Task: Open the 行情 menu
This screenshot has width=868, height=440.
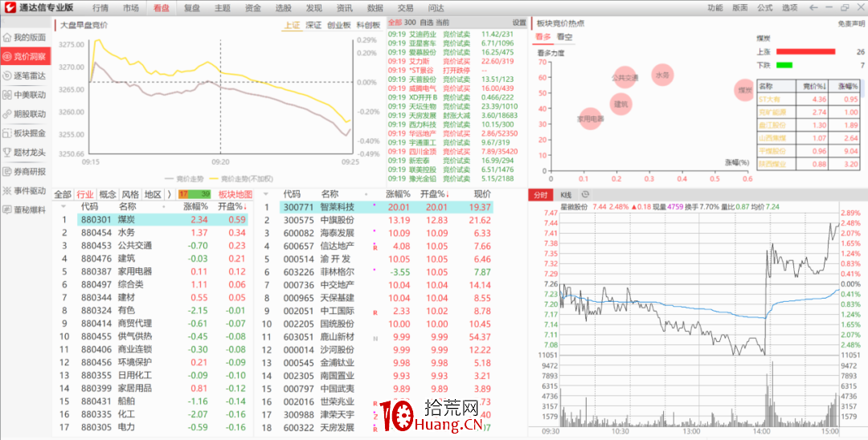Action: [x=100, y=8]
